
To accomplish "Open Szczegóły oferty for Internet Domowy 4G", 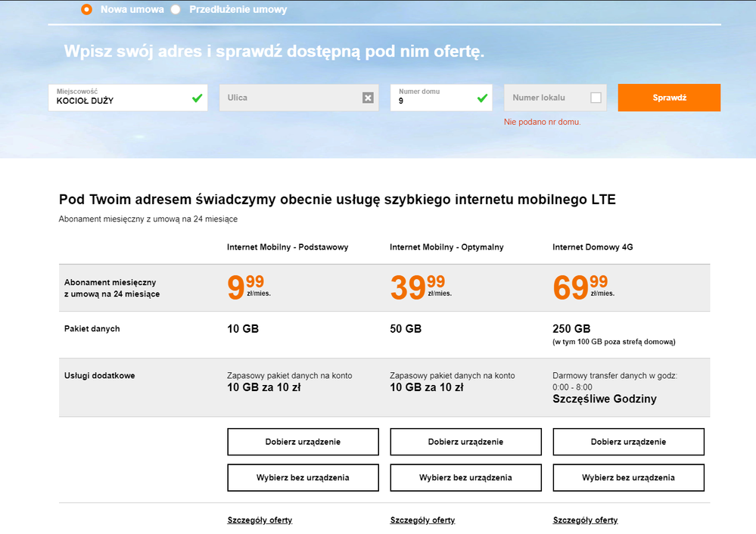I will point(585,520).
